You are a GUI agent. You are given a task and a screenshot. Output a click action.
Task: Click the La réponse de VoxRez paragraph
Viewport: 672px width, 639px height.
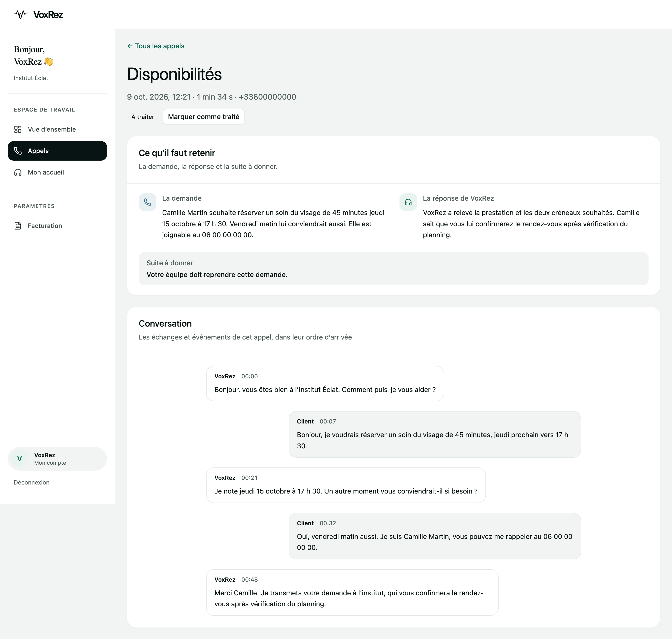click(x=531, y=224)
